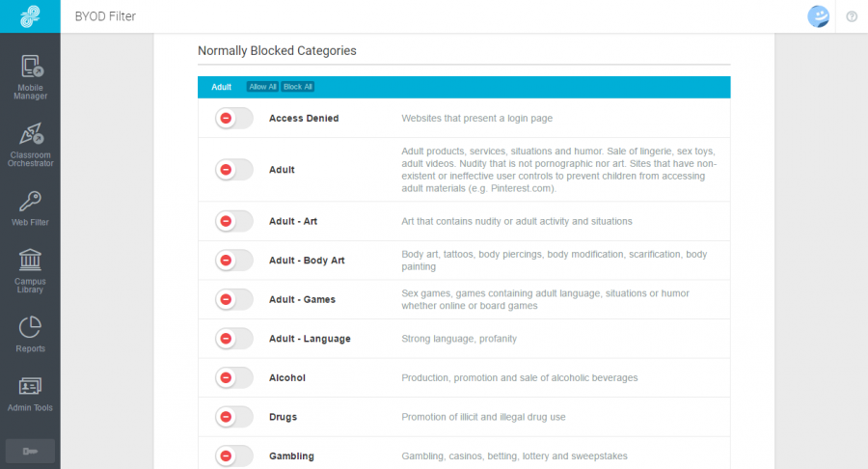Select the Adult category header label

click(x=221, y=87)
